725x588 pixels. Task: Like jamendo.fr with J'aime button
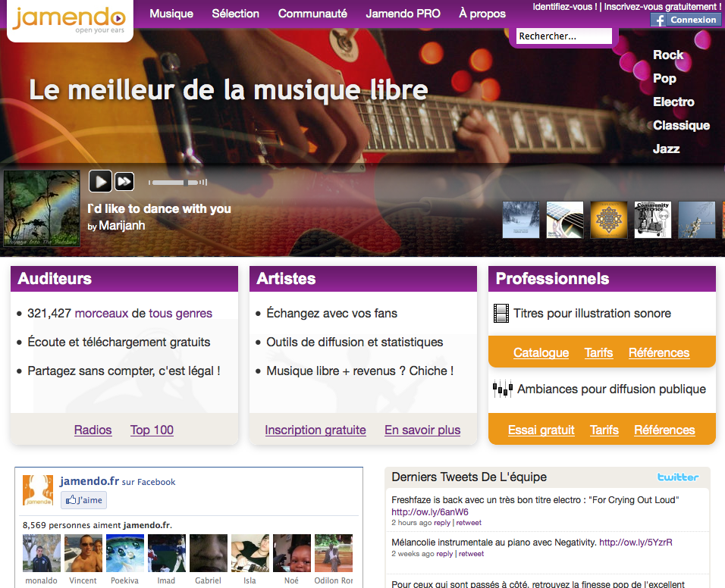84,500
